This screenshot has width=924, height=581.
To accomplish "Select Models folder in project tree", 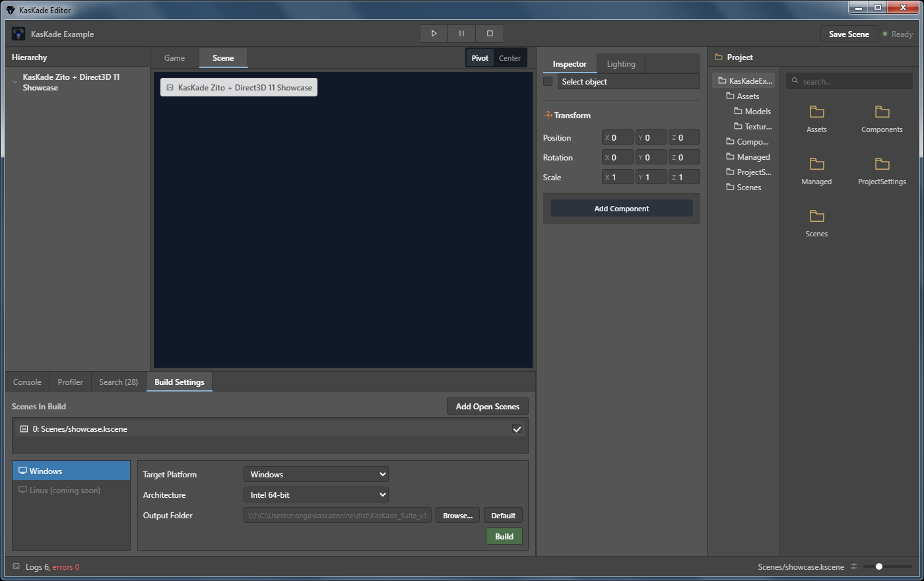I will click(752, 112).
